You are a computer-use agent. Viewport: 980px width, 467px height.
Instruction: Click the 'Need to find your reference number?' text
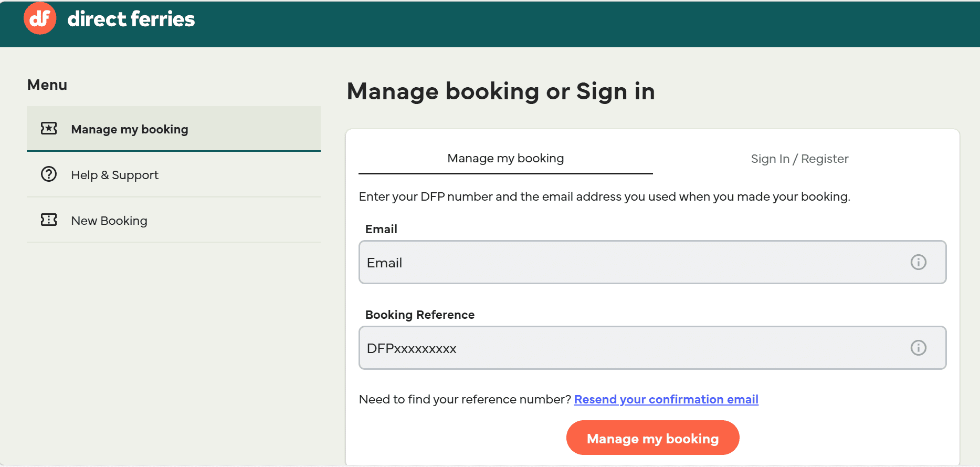465,399
